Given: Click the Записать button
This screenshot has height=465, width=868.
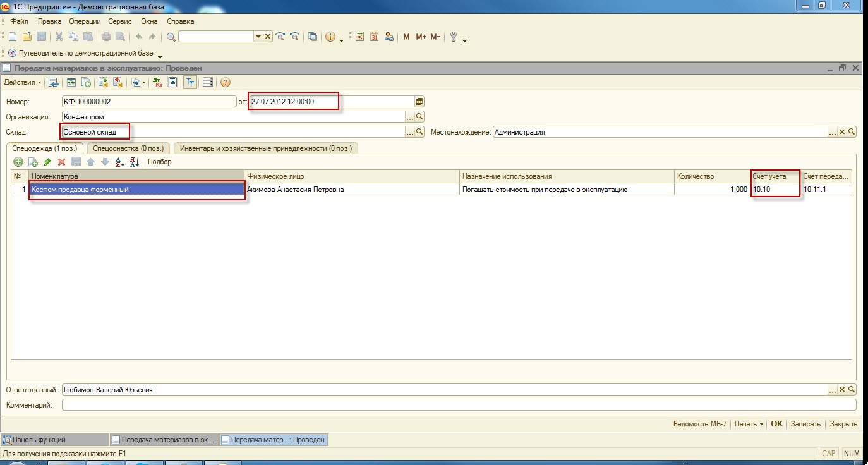Looking at the screenshot, I should coord(805,424).
